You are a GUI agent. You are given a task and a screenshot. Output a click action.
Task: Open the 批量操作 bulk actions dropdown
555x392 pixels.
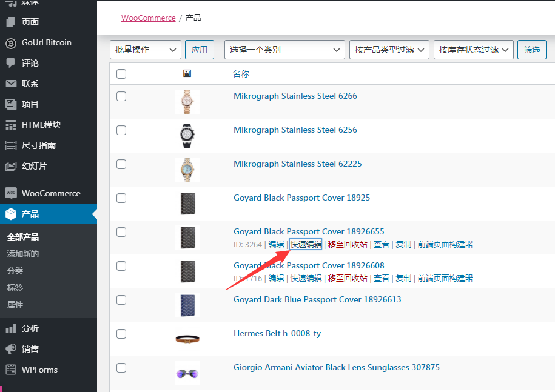tap(146, 50)
